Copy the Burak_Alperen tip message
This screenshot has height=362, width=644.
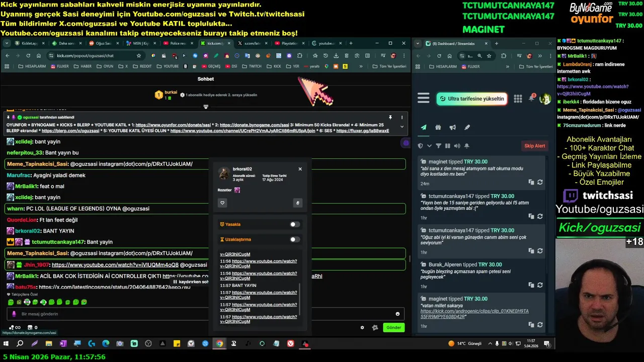(531, 285)
